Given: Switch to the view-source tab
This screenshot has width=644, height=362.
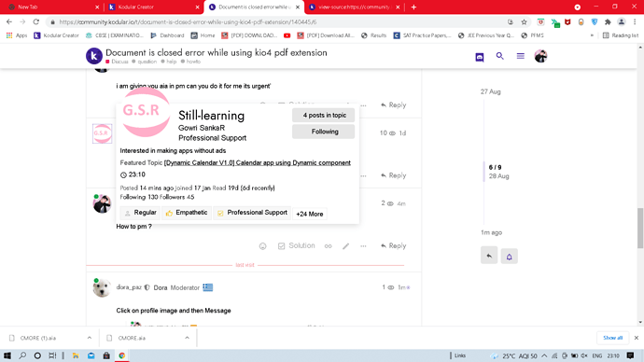Looking at the screenshot, I should tap(354, 7).
